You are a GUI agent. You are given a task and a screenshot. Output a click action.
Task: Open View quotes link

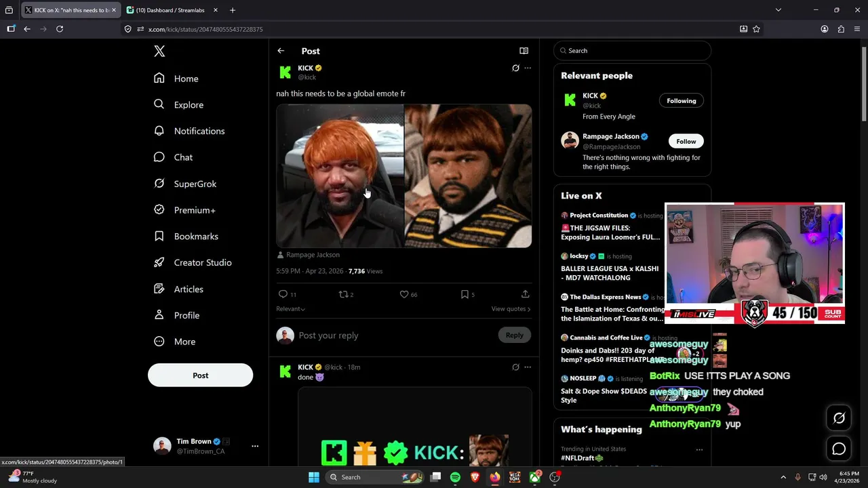(511, 309)
